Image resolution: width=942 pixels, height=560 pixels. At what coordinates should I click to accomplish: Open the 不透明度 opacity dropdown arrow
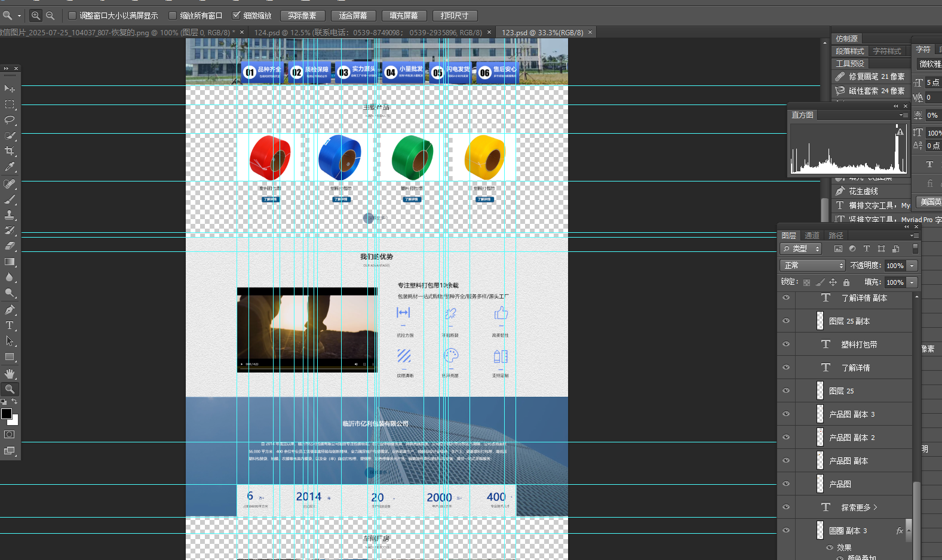(912, 266)
